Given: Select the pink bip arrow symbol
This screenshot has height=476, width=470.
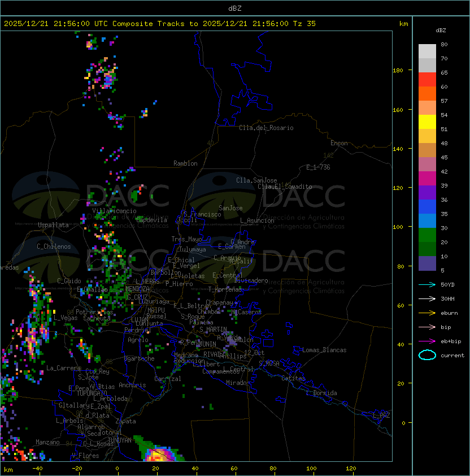Looking at the screenshot, I should pos(427,327).
